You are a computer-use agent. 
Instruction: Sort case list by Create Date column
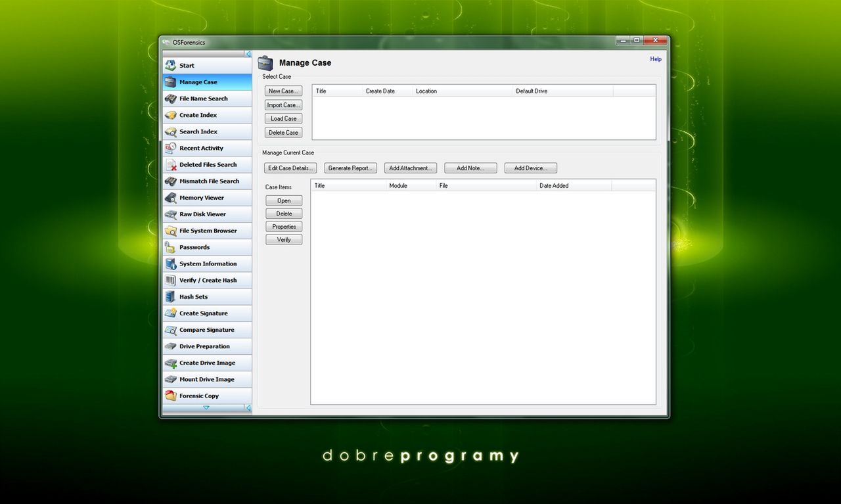point(388,91)
